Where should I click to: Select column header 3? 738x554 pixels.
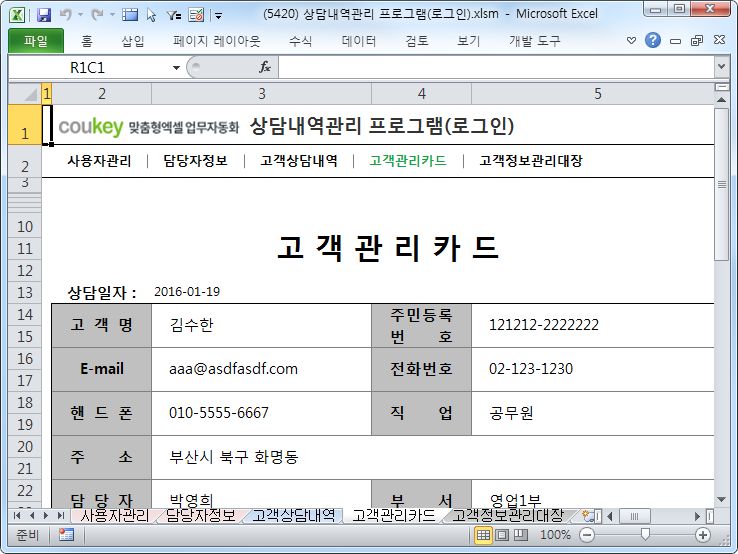point(262,94)
